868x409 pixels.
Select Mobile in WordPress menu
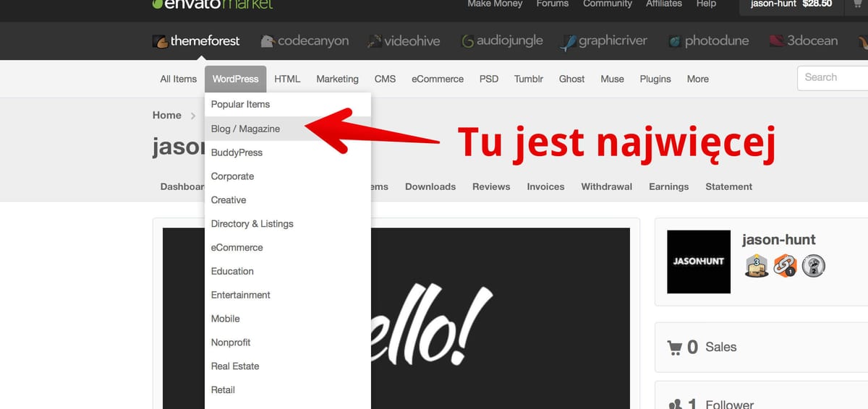(x=288, y=319)
